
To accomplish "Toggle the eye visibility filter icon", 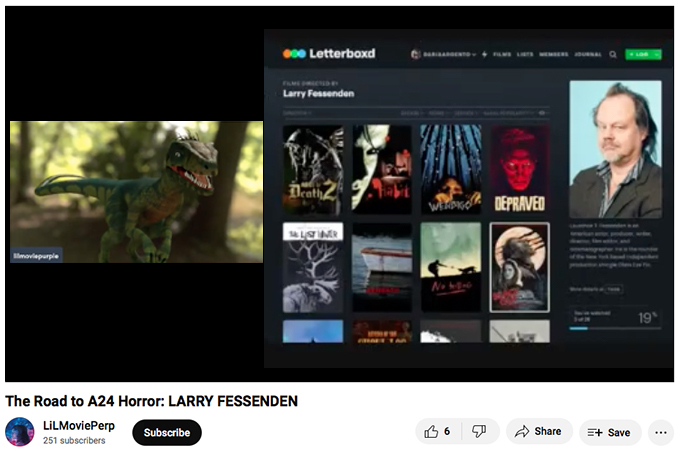I will 544,113.
